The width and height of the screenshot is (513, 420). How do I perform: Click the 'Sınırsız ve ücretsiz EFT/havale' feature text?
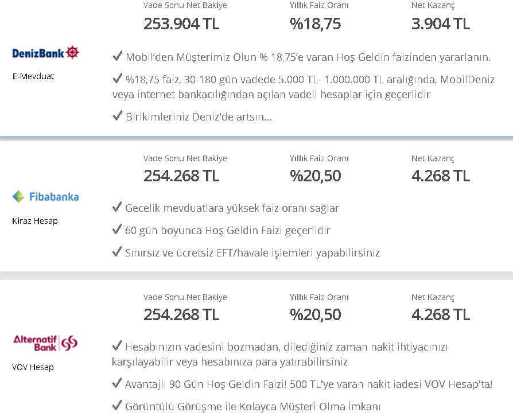[252, 253]
